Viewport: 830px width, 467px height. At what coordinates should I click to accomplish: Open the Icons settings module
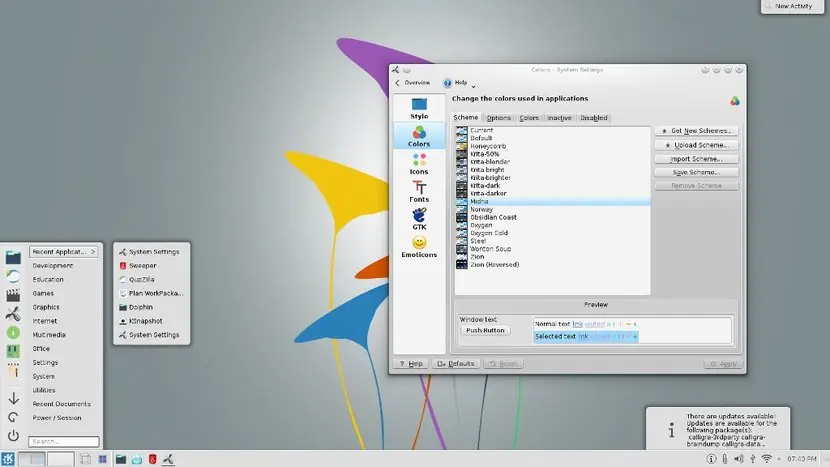click(x=419, y=164)
